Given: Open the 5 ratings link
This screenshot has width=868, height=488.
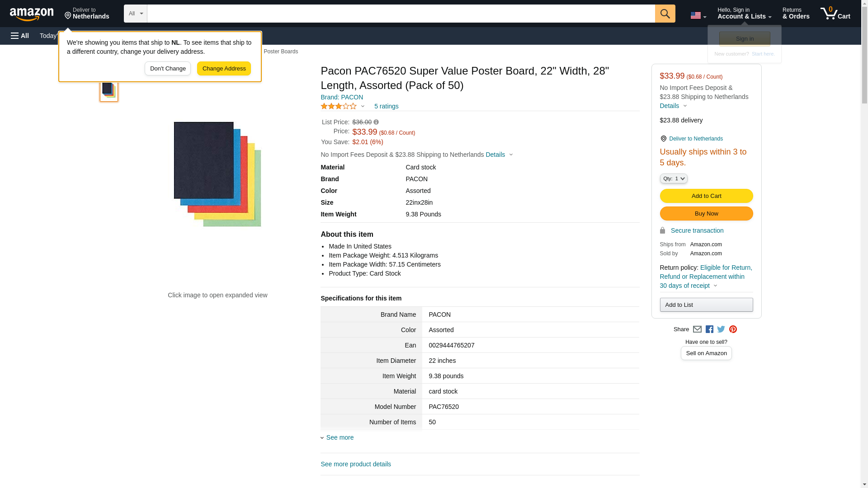Looking at the screenshot, I should 386,106.
